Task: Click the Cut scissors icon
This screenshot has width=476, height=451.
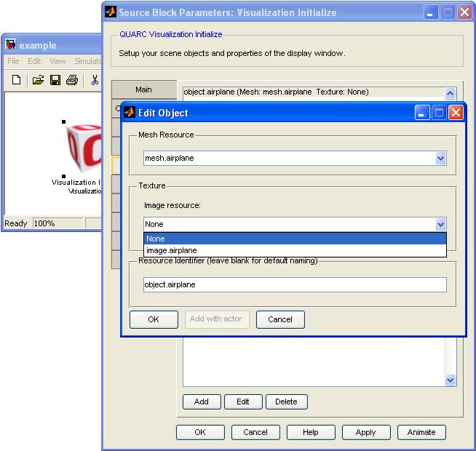Action: [95, 80]
